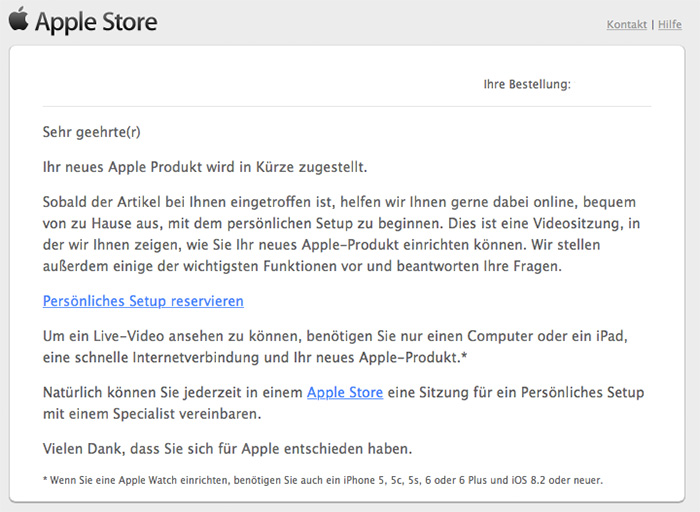Click the word Specialist
700x512 pixels.
[144, 414]
